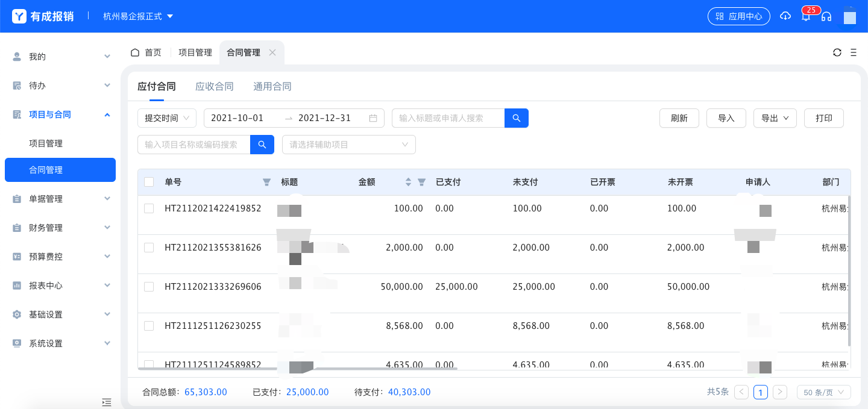The image size is (868, 409).
Task: Sort by the 金额 column arrows
Action: tap(408, 182)
